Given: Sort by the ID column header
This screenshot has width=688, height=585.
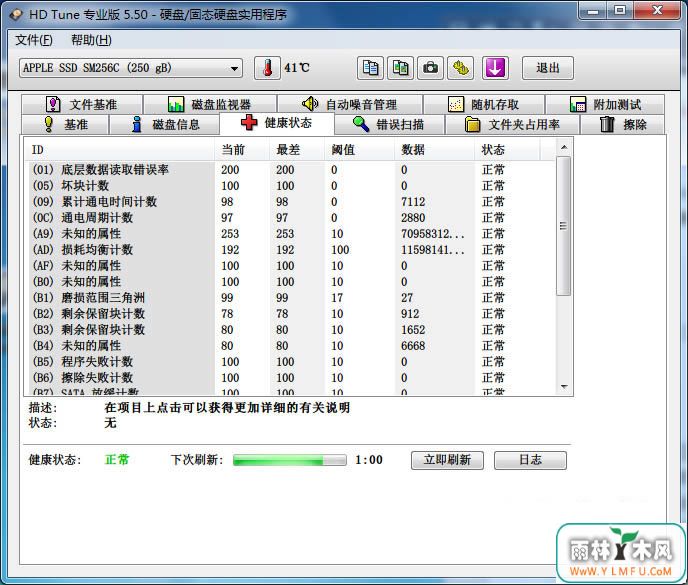Looking at the screenshot, I should (121, 150).
